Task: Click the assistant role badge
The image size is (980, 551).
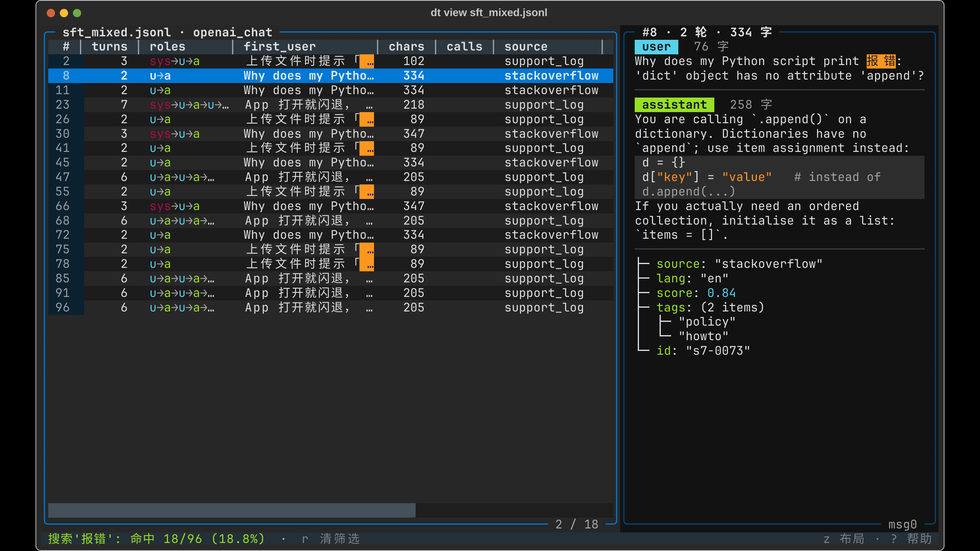Action: click(x=674, y=105)
